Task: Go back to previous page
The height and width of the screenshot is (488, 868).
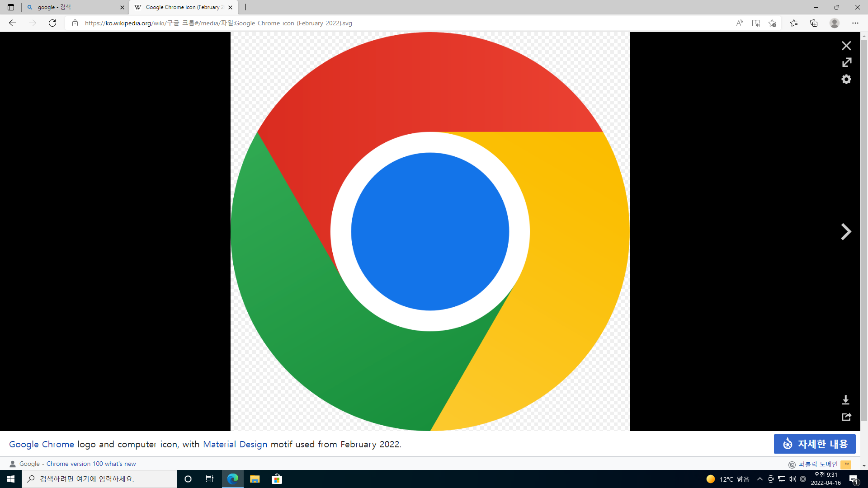Action: pyautogui.click(x=13, y=23)
